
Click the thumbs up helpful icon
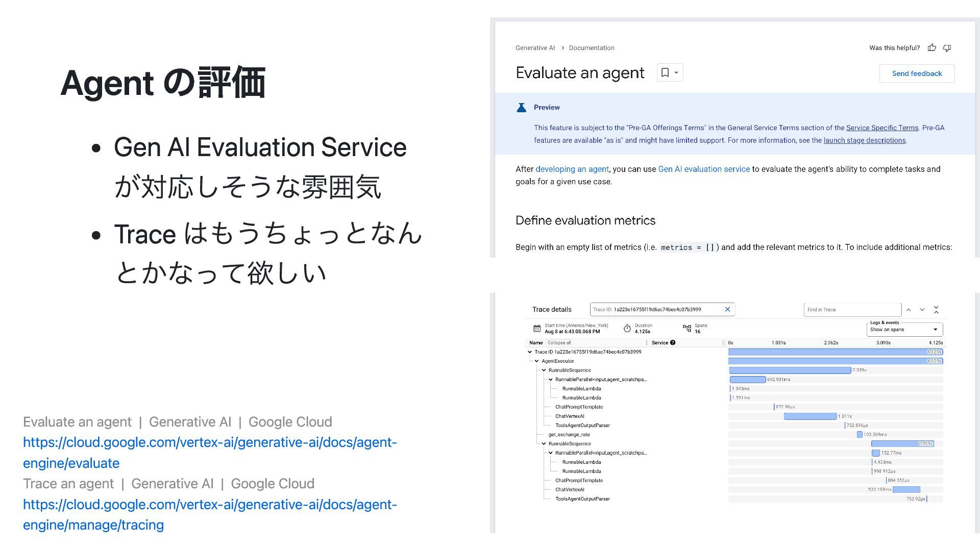click(x=932, y=47)
